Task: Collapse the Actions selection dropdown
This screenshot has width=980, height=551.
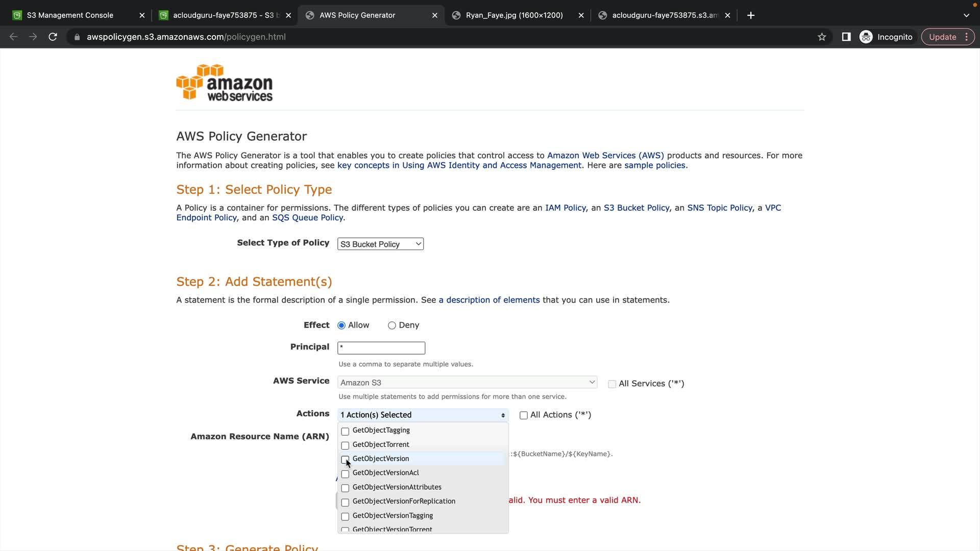Action: pos(423,415)
